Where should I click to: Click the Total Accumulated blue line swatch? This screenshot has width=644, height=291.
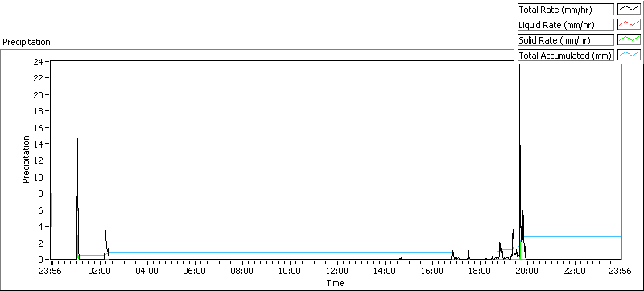pos(629,55)
